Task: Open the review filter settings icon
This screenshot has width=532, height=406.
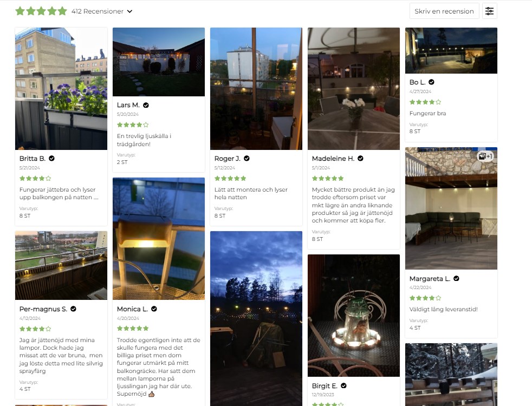Action: (x=489, y=11)
